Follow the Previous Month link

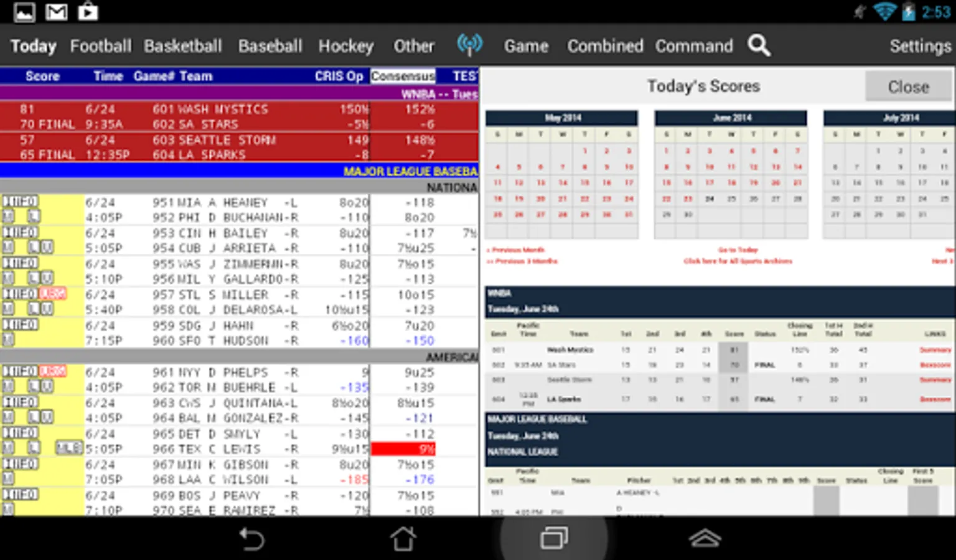(x=516, y=250)
